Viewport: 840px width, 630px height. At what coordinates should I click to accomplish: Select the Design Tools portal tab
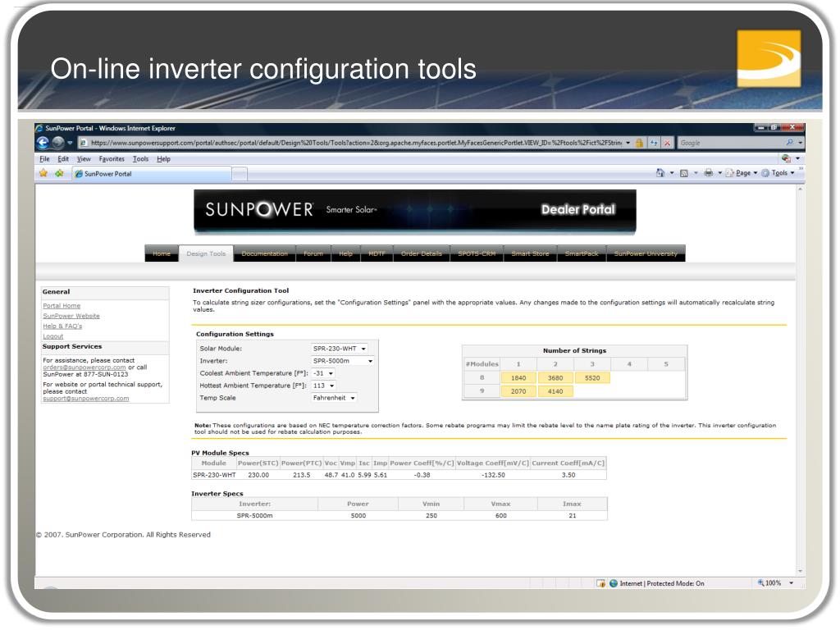click(x=206, y=253)
